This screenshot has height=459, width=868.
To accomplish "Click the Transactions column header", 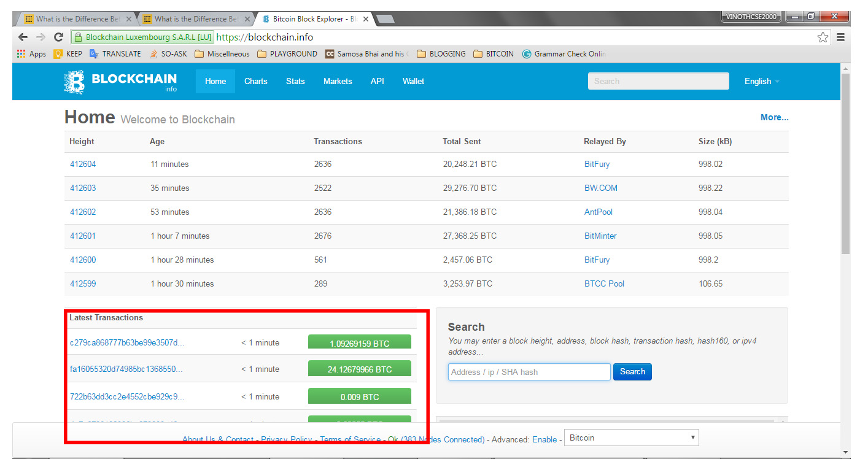I will [x=338, y=141].
